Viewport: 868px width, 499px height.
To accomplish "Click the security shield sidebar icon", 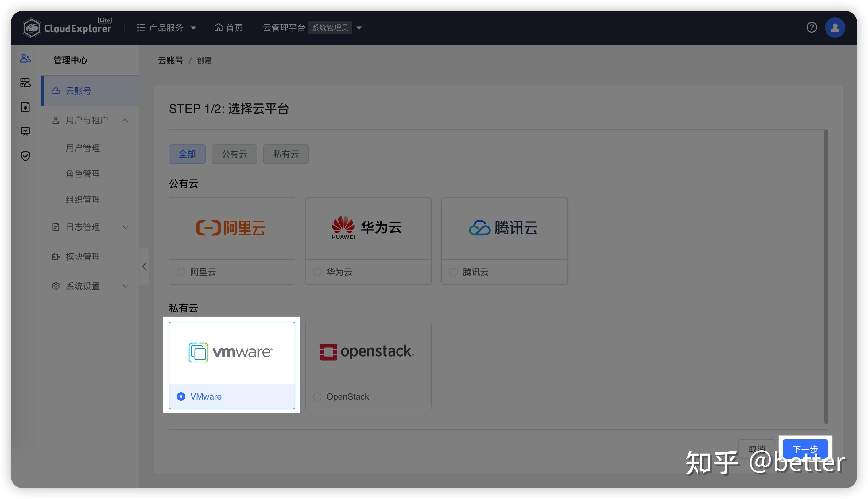I will 26,156.
